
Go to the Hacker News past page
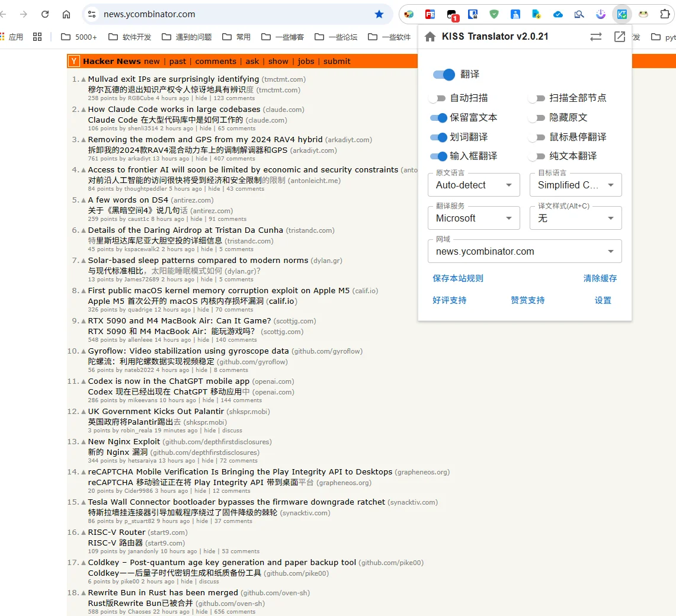click(x=178, y=61)
